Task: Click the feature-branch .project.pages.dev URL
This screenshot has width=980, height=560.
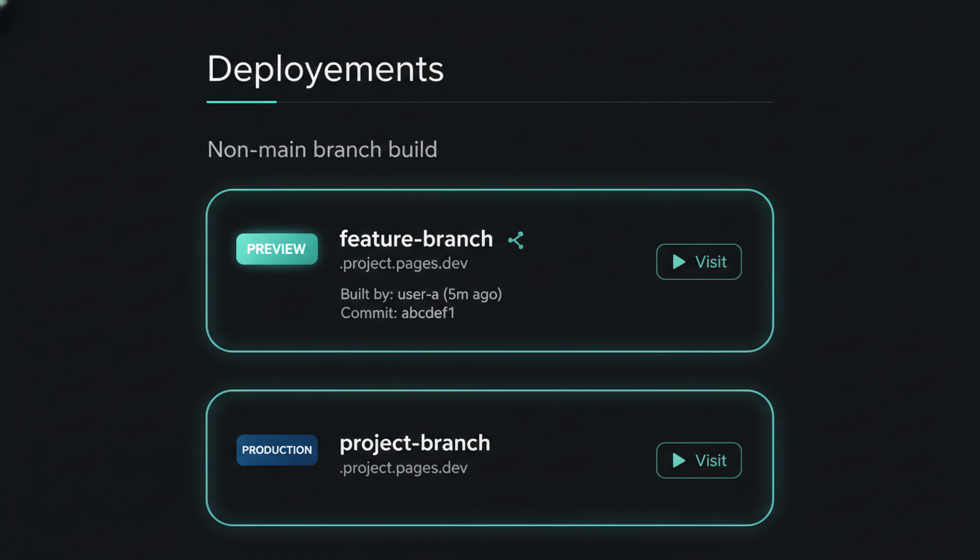Action: [x=404, y=263]
